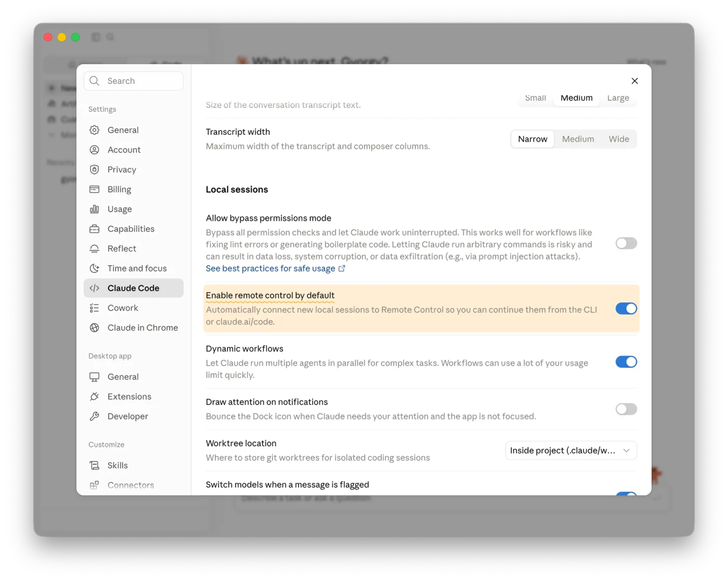Click the Transcript width label
The height and width of the screenshot is (581, 728).
238,132
